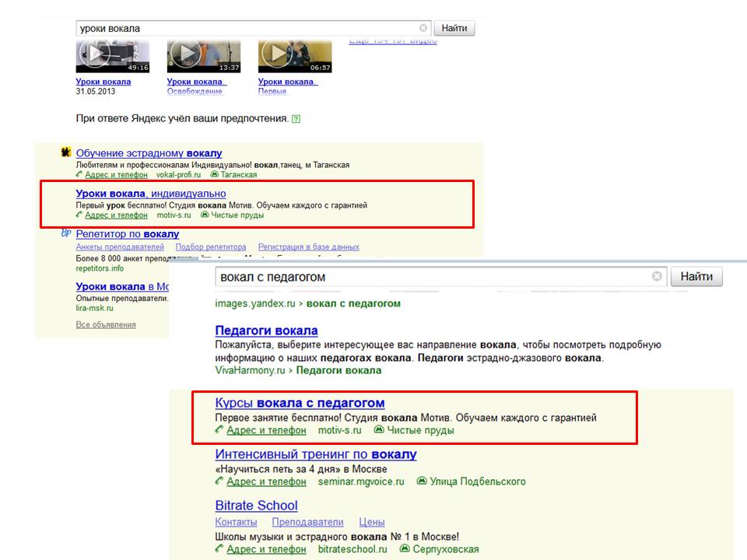Image resolution: width=747 pixels, height=560 pixels.
Task: Open 'Цены' sitelink of Bitrate School
Action: coord(372,523)
